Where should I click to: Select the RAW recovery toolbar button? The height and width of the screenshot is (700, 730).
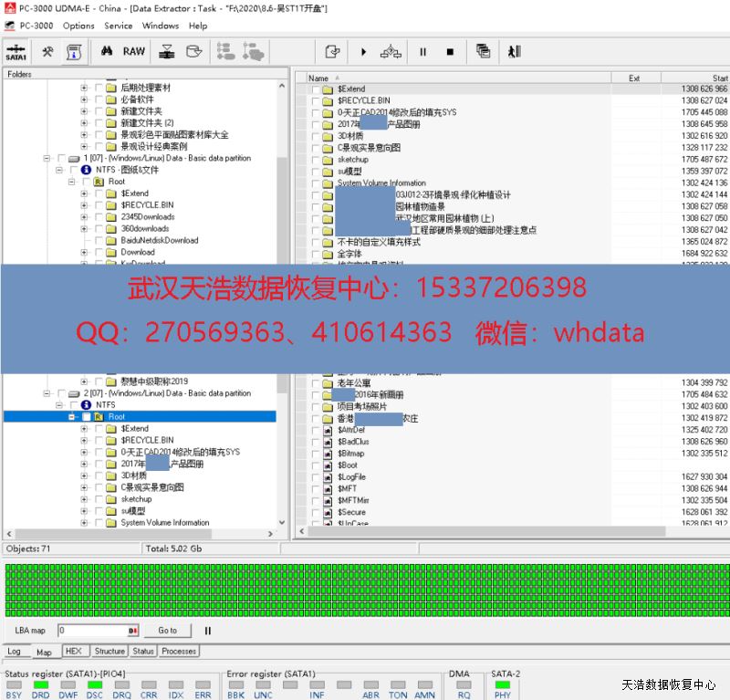pyautogui.click(x=134, y=52)
